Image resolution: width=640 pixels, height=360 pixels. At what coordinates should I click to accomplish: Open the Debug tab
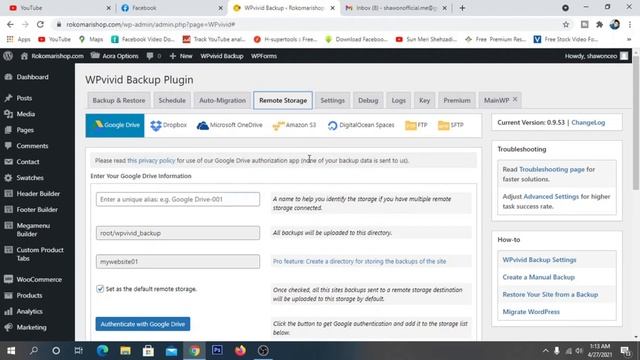pos(368,100)
